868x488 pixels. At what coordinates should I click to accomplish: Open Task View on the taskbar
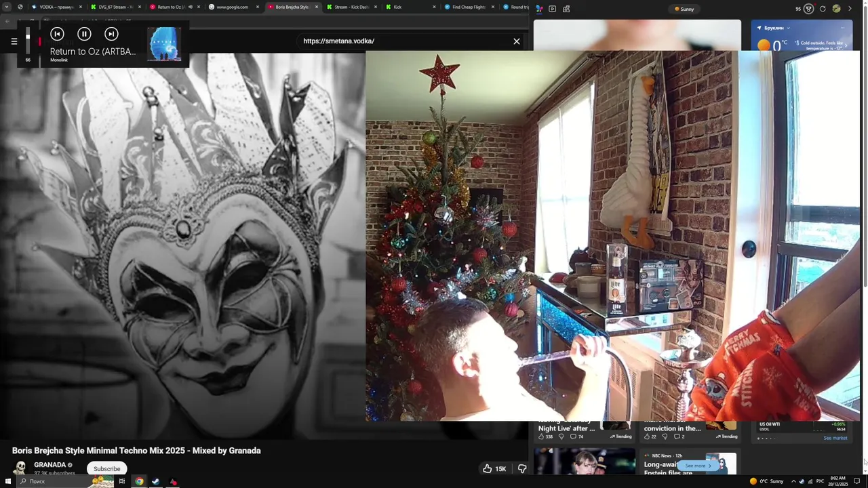(122, 481)
